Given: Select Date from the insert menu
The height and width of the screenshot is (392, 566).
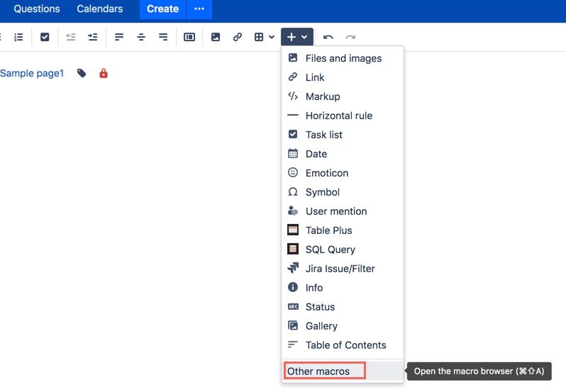Looking at the screenshot, I should (x=342, y=154).
